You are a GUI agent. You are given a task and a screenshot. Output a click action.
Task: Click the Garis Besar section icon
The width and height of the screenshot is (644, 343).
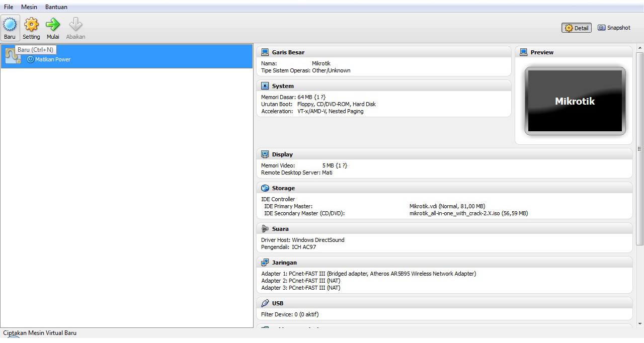pos(265,52)
